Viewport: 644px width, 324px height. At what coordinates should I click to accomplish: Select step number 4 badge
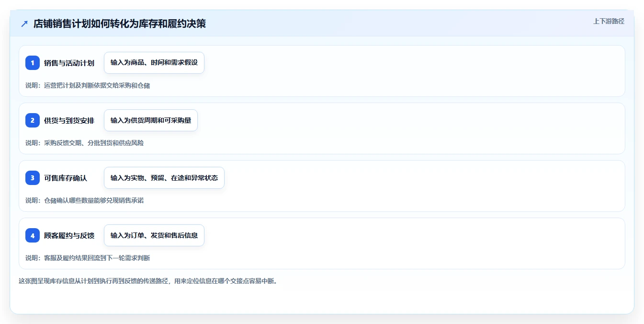(x=33, y=235)
